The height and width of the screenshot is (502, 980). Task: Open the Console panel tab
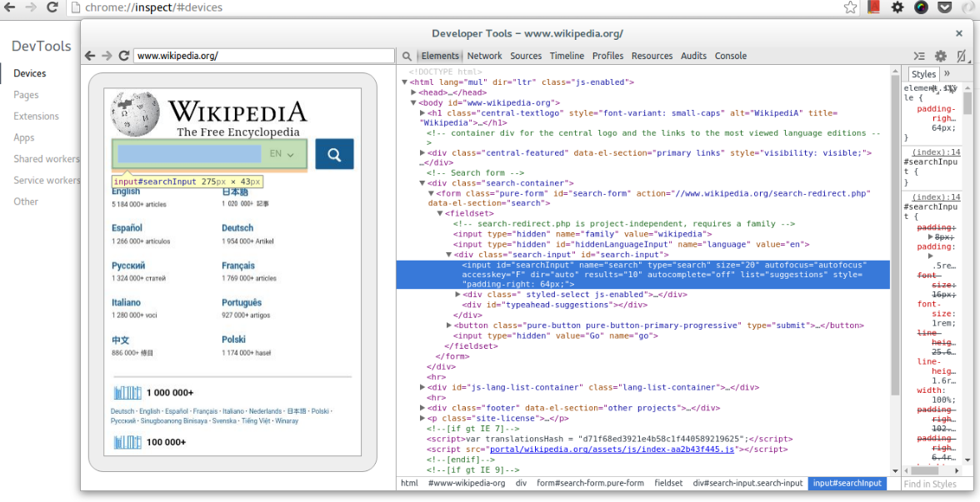[731, 56]
